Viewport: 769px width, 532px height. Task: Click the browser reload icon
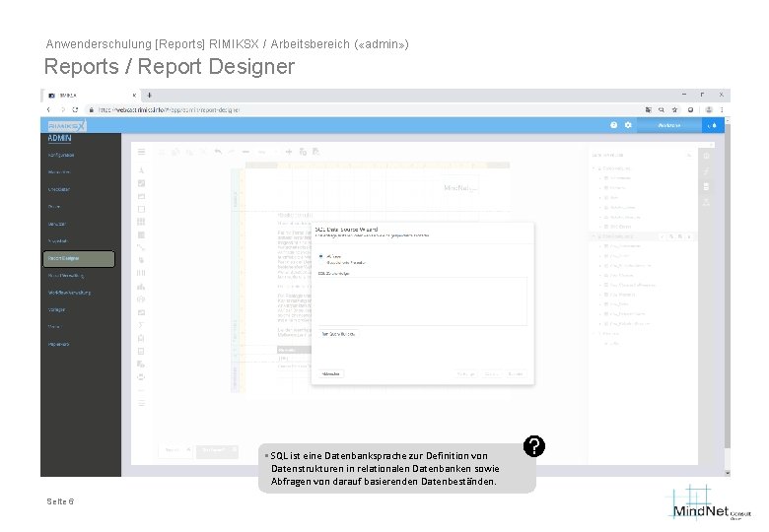pos(75,109)
